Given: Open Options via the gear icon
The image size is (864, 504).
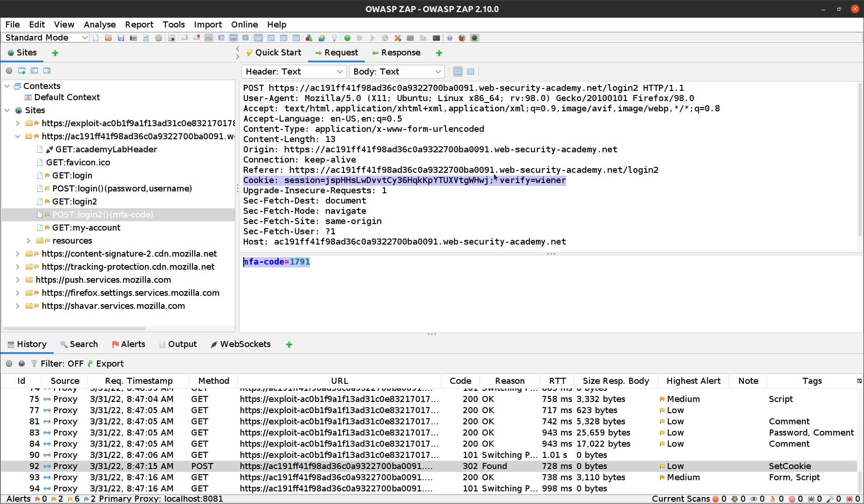Looking at the screenshot, I should tap(158, 38).
